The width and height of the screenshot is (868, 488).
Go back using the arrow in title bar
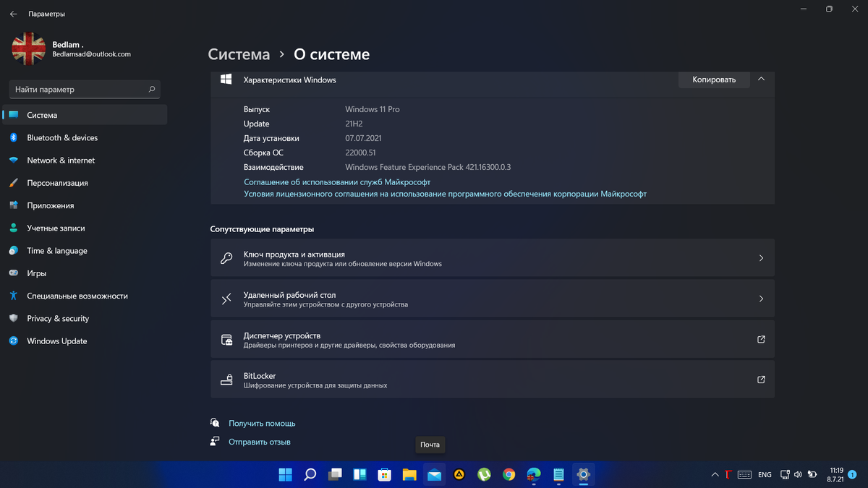point(13,14)
